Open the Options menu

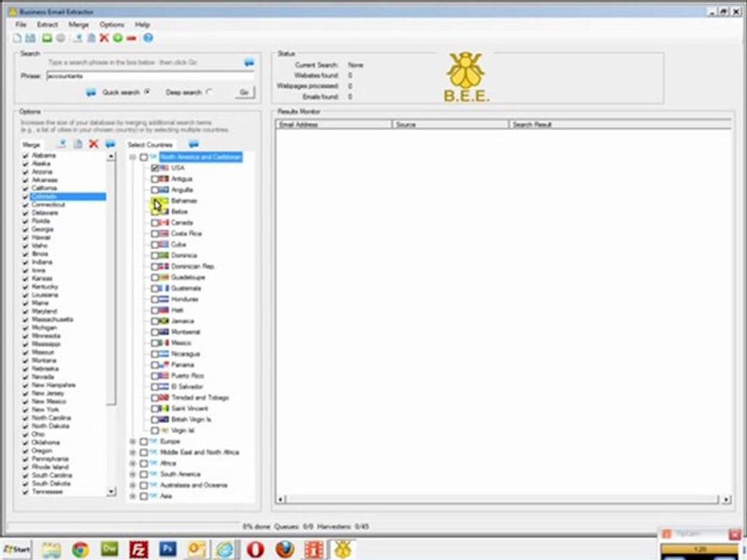point(112,24)
